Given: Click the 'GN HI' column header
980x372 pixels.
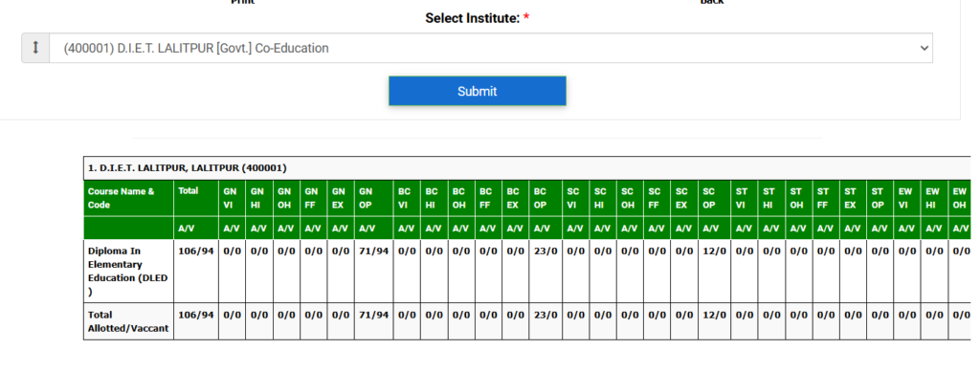Looking at the screenshot, I should point(258,198).
